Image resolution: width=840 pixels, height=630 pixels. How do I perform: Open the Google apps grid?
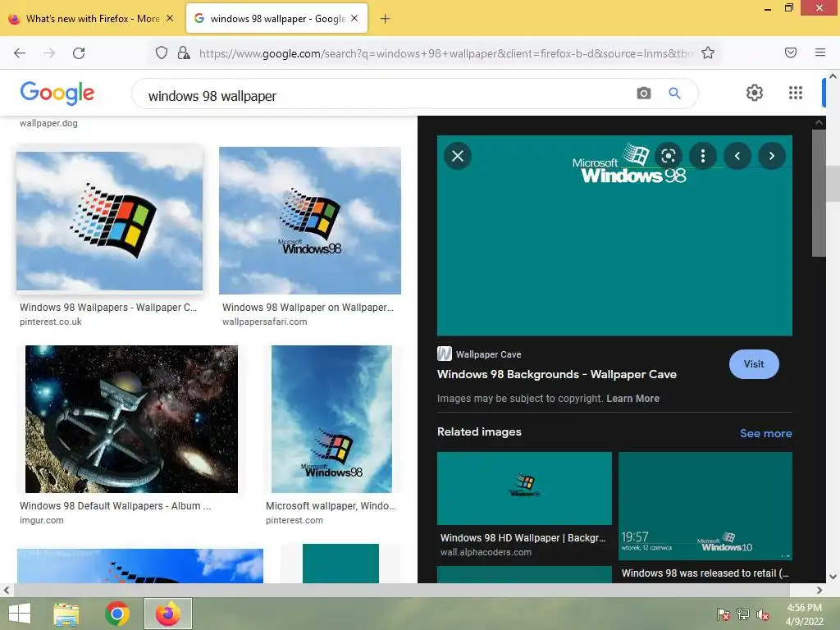tap(796, 93)
